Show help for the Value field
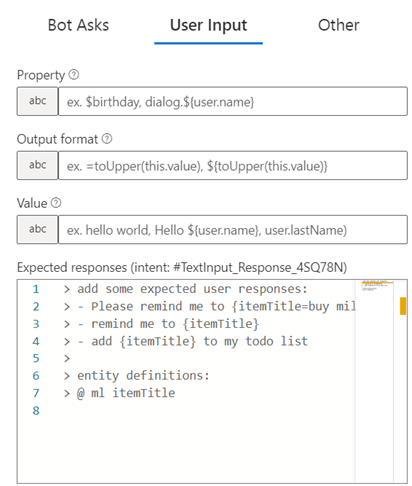The image size is (412, 486). click(x=56, y=203)
